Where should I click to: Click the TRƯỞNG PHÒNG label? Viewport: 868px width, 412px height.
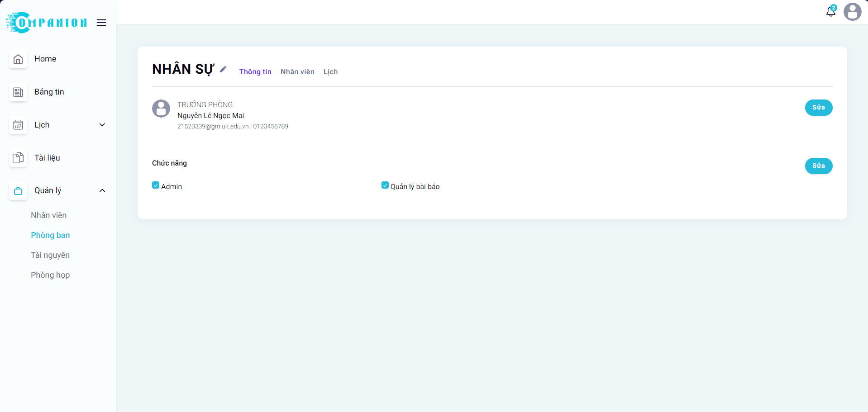coord(205,104)
